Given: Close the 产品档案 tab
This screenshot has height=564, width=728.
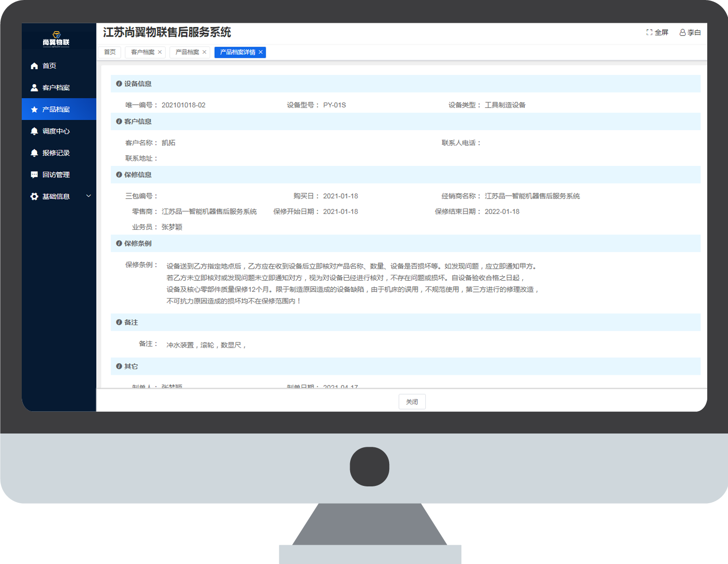Looking at the screenshot, I should tap(204, 52).
